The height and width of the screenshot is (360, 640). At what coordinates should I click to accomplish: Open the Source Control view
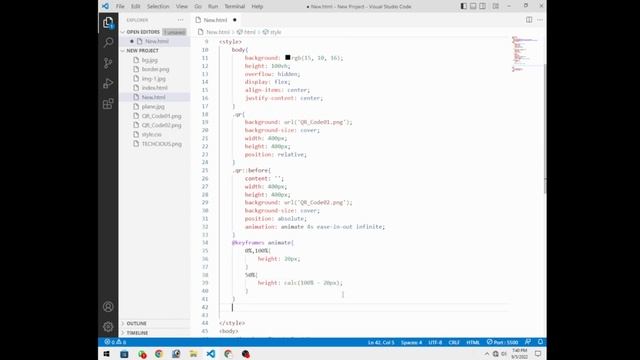tap(108, 62)
